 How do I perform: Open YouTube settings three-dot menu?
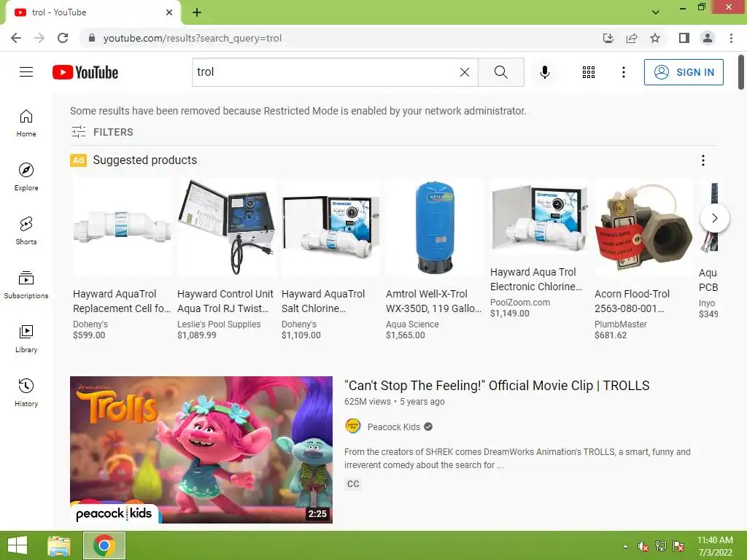tap(623, 72)
